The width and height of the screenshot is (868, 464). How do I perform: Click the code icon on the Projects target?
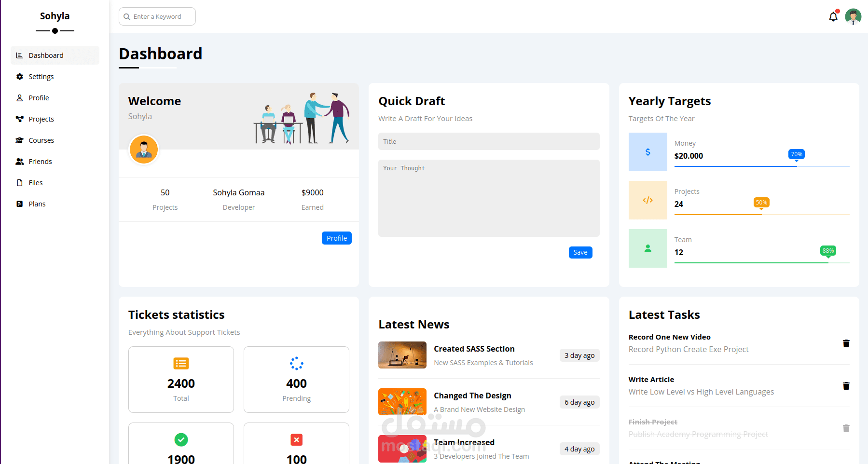[x=648, y=200]
